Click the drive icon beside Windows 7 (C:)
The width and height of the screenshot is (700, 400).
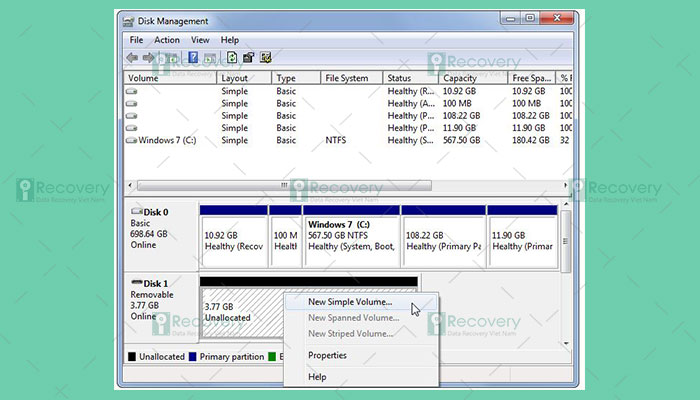(x=131, y=140)
